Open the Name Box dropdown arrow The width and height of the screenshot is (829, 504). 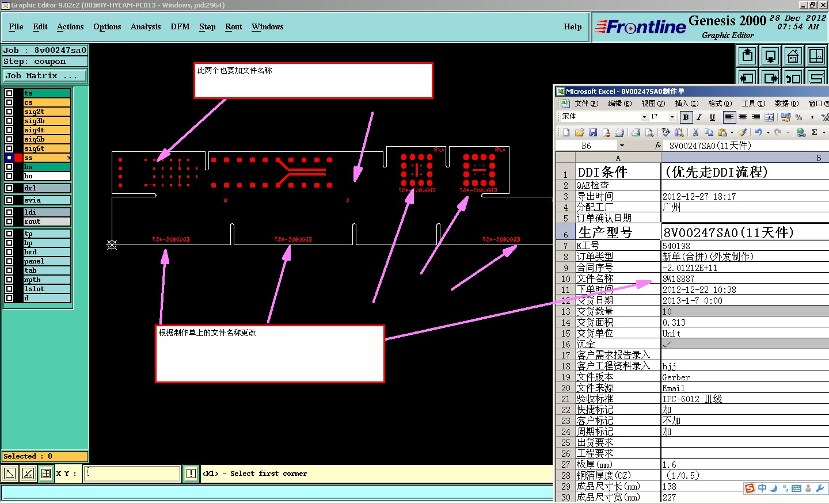click(x=622, y=146)
